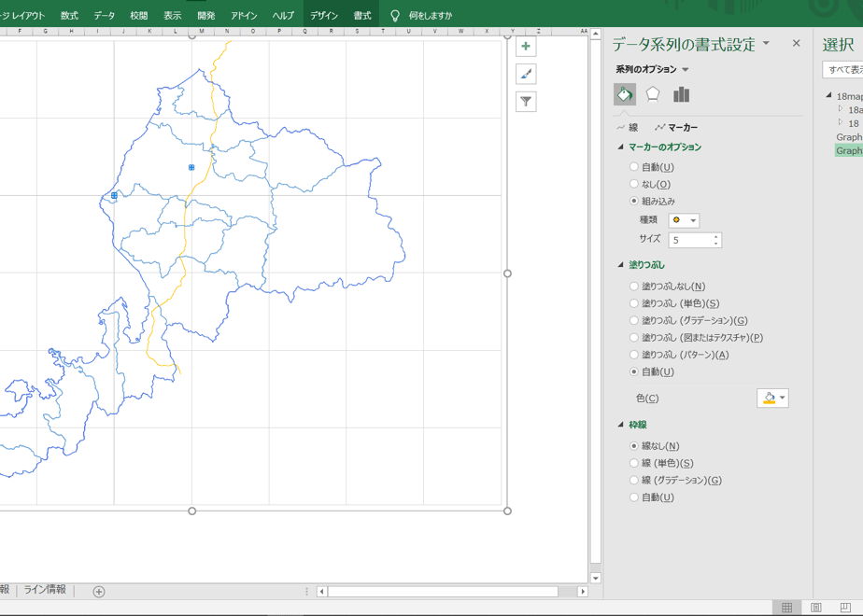Open the ライン情報 sheet tab
This screenshot has height=616, width=863.
coord(45,590)
